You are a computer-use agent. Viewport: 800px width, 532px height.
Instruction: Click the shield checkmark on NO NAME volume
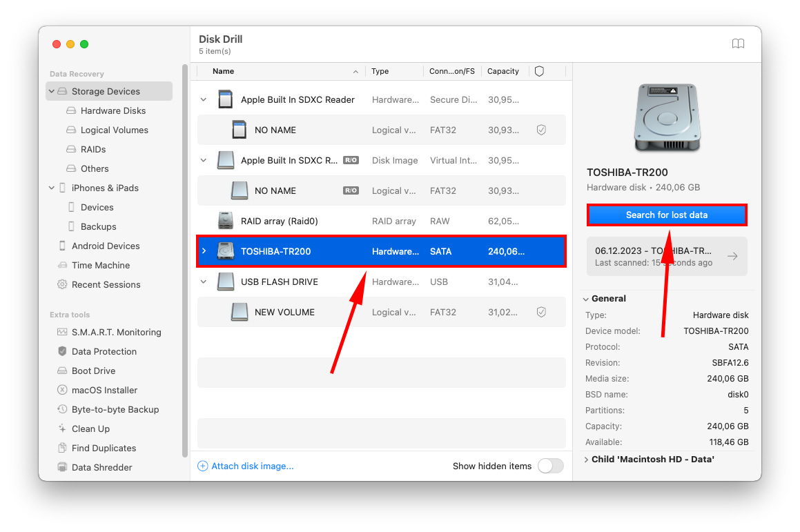click(541, 130)
